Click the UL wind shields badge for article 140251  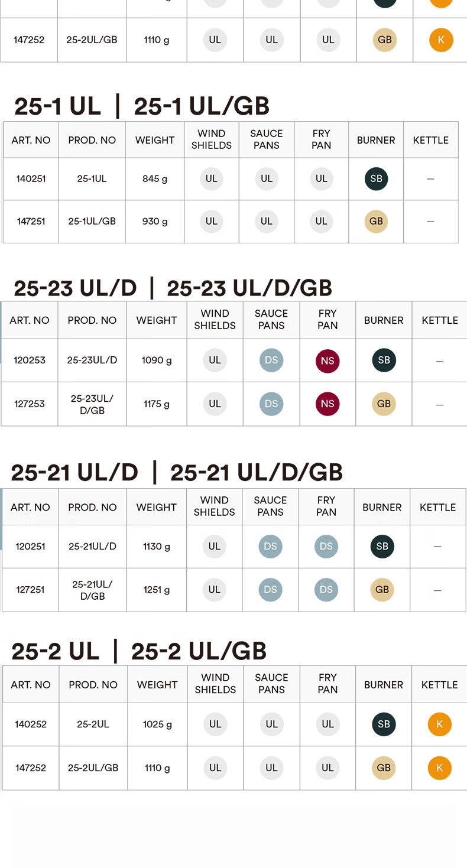point(212,178)
